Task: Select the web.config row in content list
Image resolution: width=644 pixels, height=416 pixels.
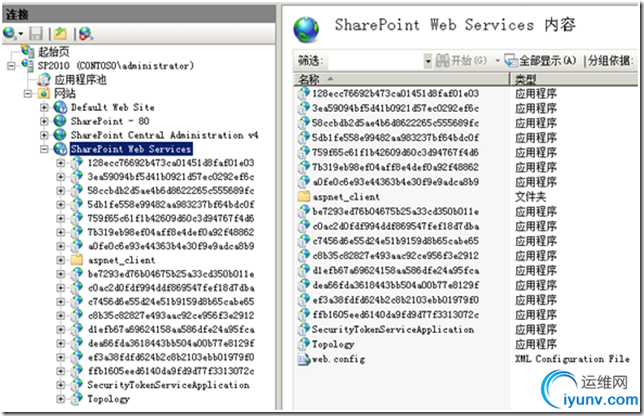Action: [338, 359]
